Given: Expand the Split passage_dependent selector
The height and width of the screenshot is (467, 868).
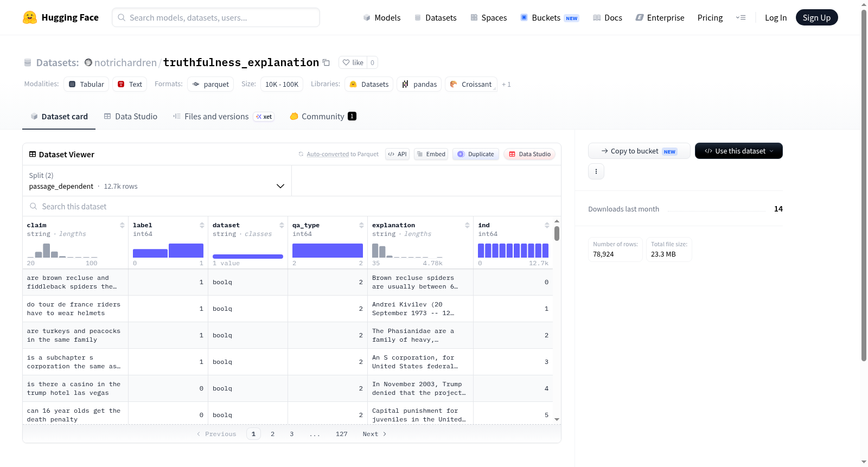Looking at the screenshot, I should click(x=157, y=181).
